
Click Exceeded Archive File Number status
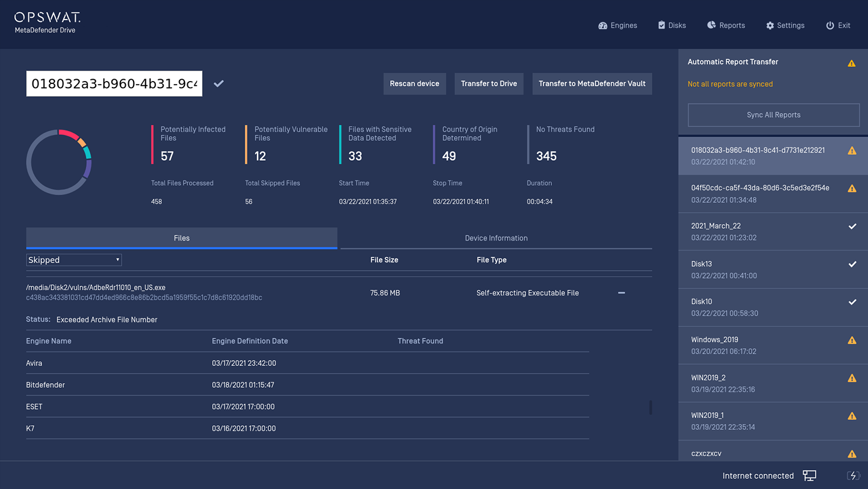click(107, 319)
